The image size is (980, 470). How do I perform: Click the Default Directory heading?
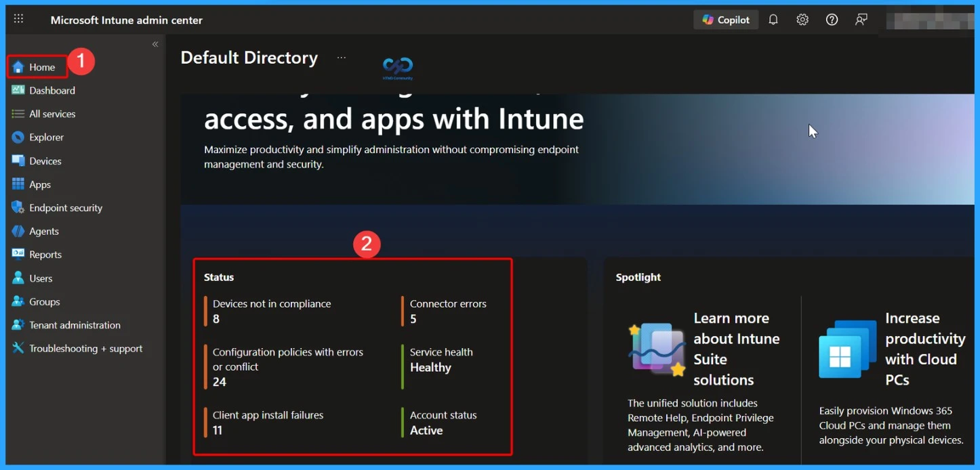point(249,58)
